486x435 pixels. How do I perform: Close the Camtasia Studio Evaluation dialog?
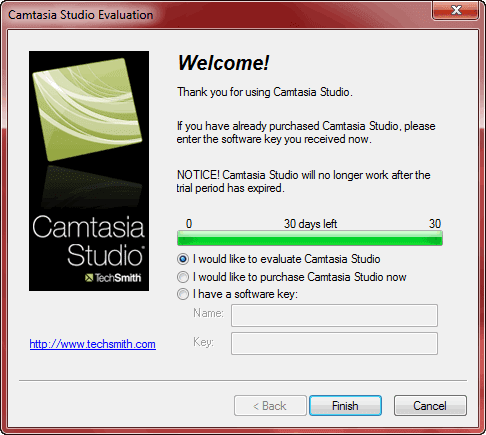click(x=456, y=10)
